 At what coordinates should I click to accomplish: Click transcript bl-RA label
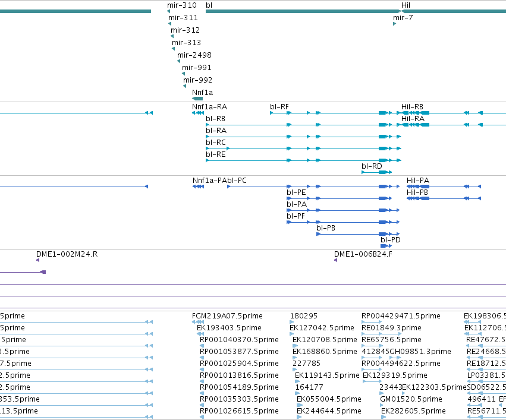pos(216,131)
